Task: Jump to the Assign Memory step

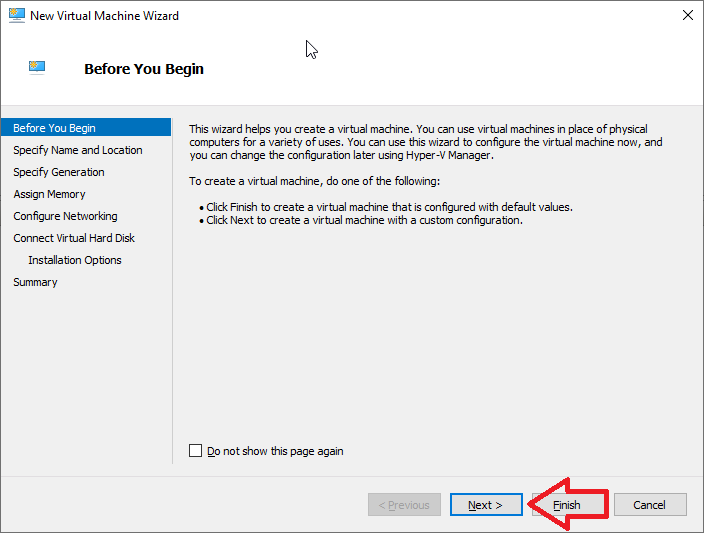Action: click(49, 194)
